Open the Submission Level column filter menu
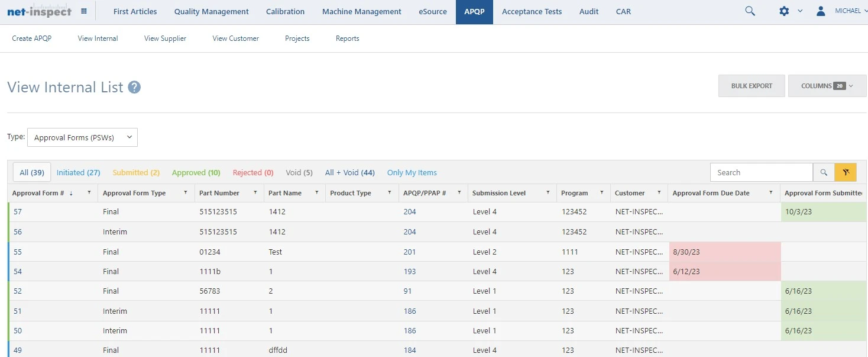The height and width of the screenshot is (357, 868). coord(548,193)
